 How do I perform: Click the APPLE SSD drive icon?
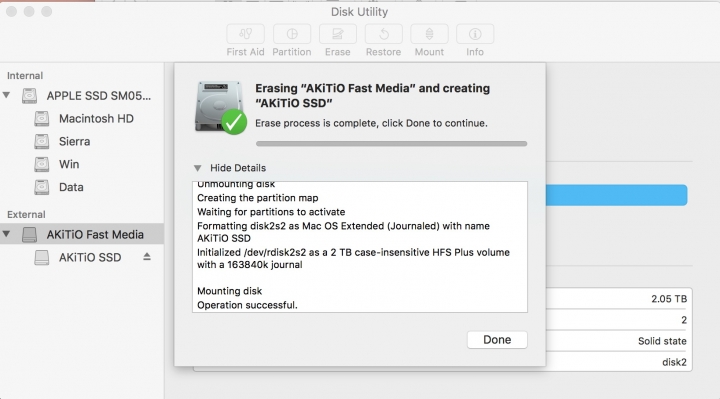tap(29, 96)
